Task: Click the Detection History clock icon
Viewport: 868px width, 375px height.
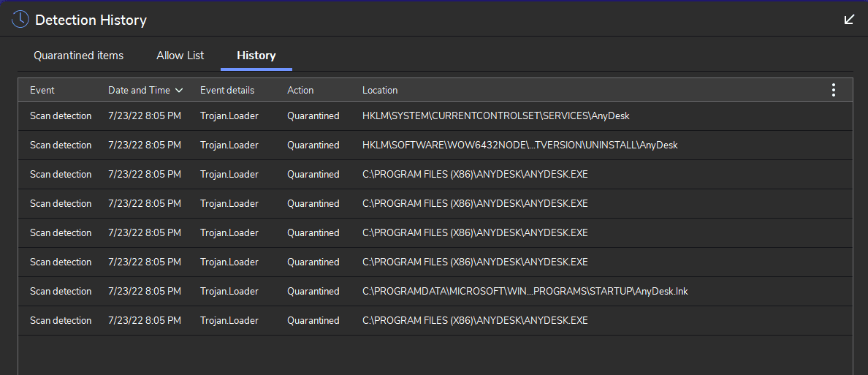Action: (x=20, y=20)
